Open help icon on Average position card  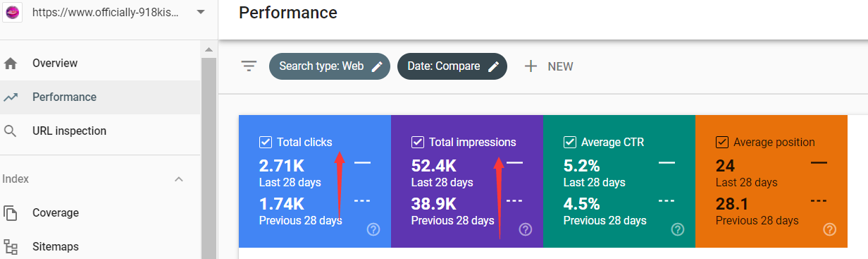[830, 229]
